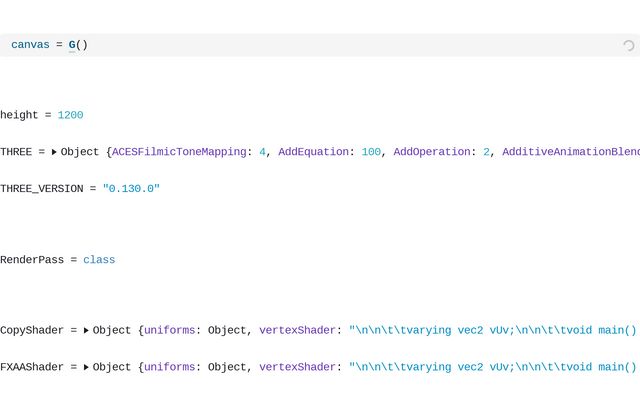Click the RenderPass cell name
640x400 pixels.
click(x=32, y=260)
